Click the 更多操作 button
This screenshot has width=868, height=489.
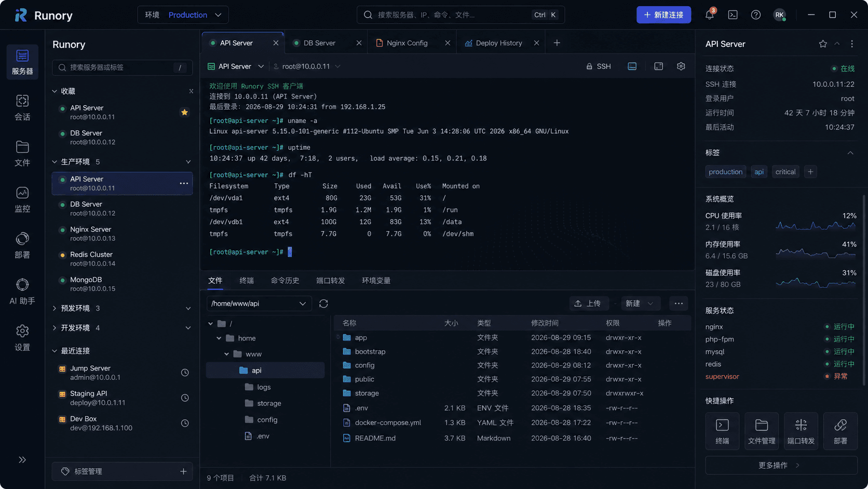(781, 465)
